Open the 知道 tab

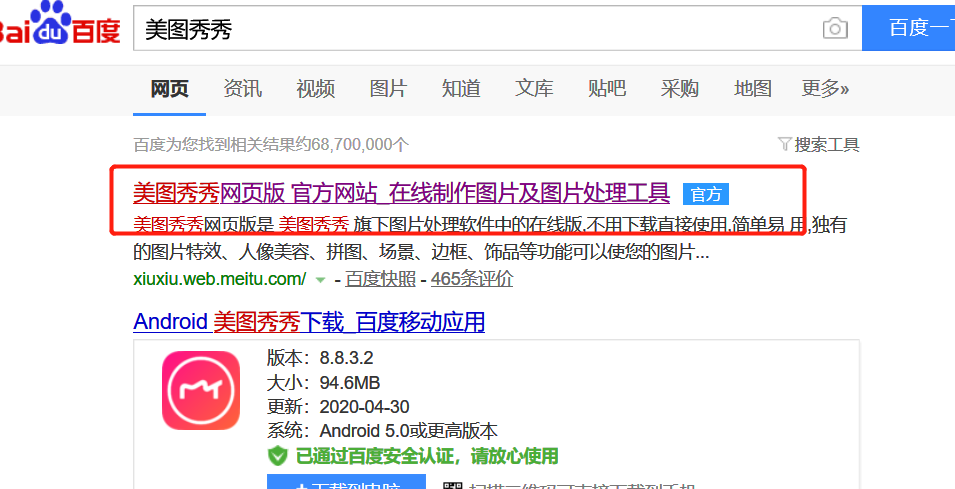pos(461,89)
